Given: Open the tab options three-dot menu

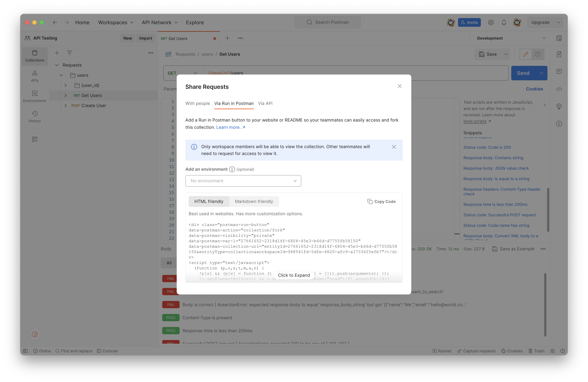Looking at the screenshot, I should [x=240, y=38].
